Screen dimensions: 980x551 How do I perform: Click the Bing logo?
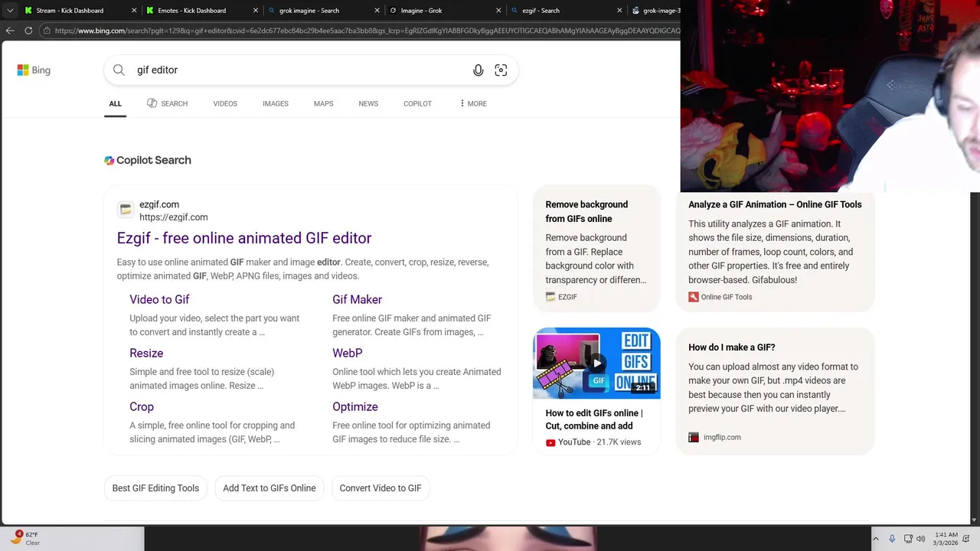(x=34, y=70)
